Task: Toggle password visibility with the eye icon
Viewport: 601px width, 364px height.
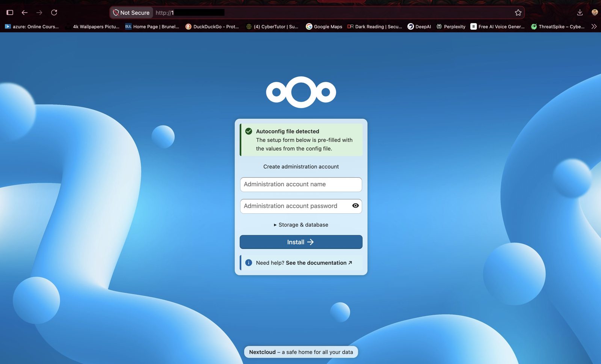Action: pos(355,205)
